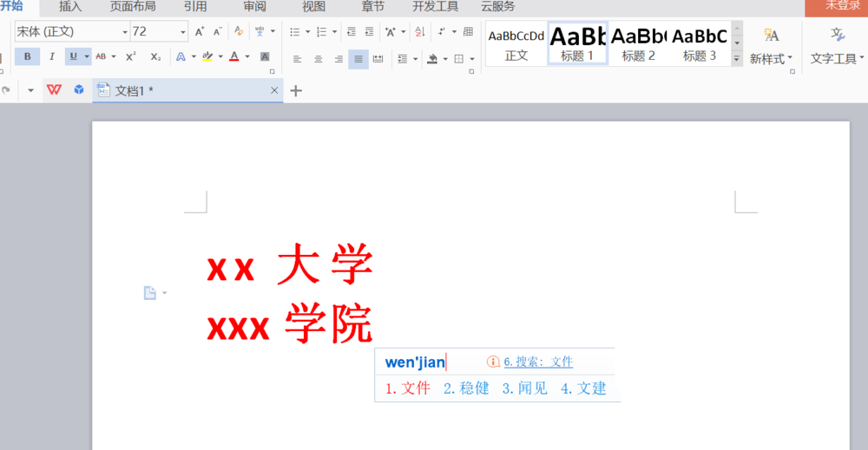Expand the font size dropdown
The image size is (868, 450).
coord(183,32)
